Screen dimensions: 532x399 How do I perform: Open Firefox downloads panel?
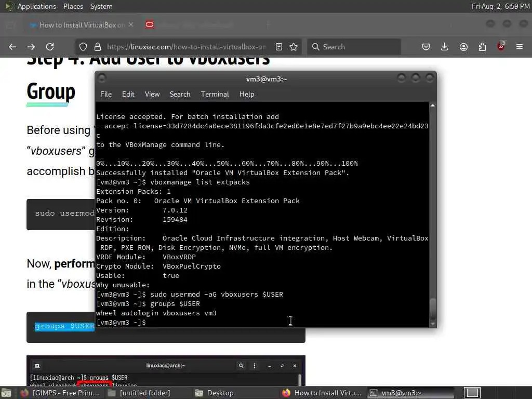coord(445,47)
